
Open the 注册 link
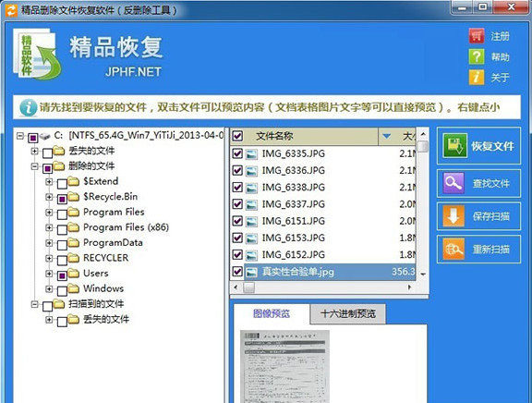click(500, 36)
